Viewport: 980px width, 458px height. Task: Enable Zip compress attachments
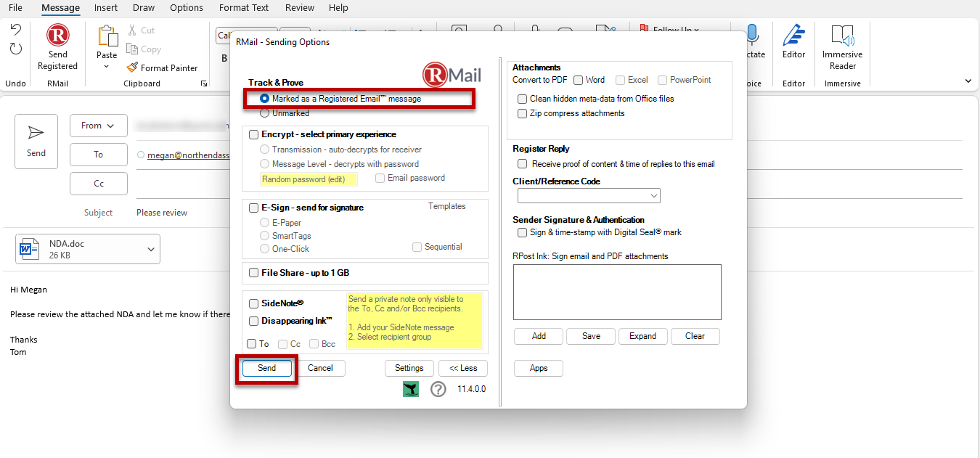click(522, 114)
